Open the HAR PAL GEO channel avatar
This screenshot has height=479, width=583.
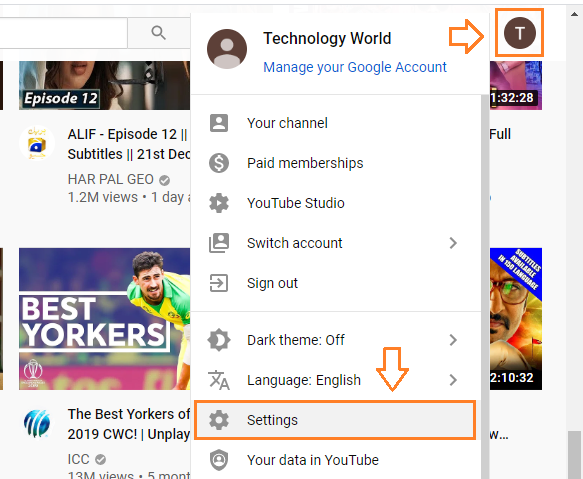click(37, 143)
